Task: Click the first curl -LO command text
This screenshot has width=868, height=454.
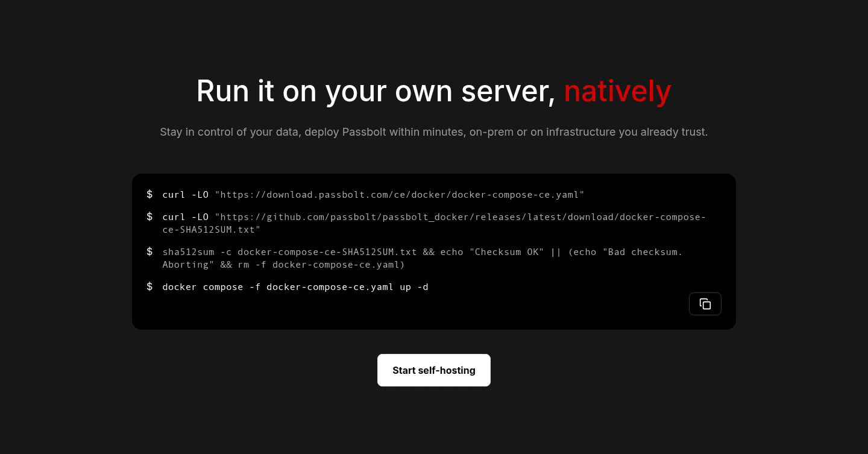Action: tap(186, 195)
